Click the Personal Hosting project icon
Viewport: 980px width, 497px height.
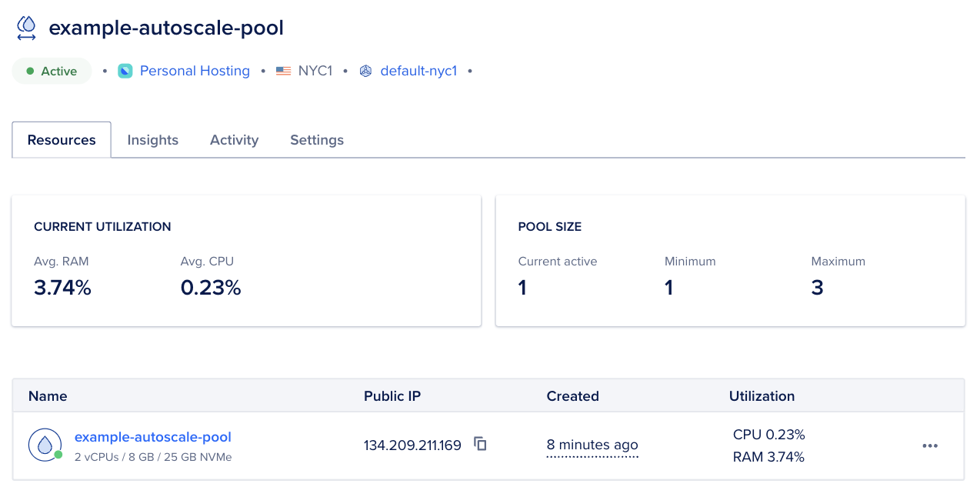coord(125,70)
